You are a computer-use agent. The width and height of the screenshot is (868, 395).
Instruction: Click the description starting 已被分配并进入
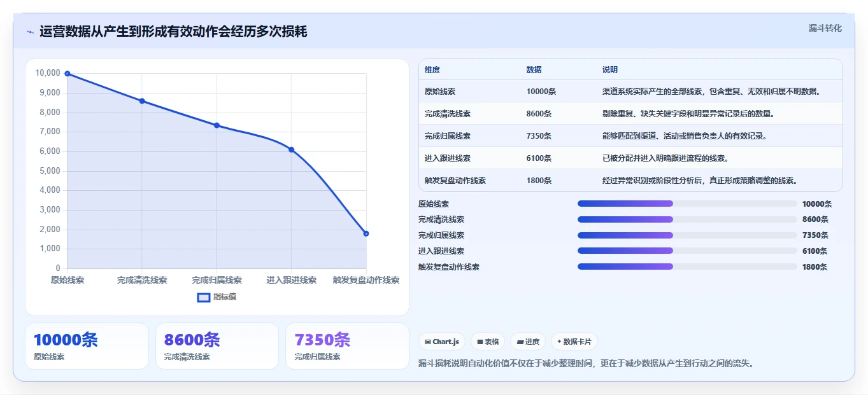665,158
